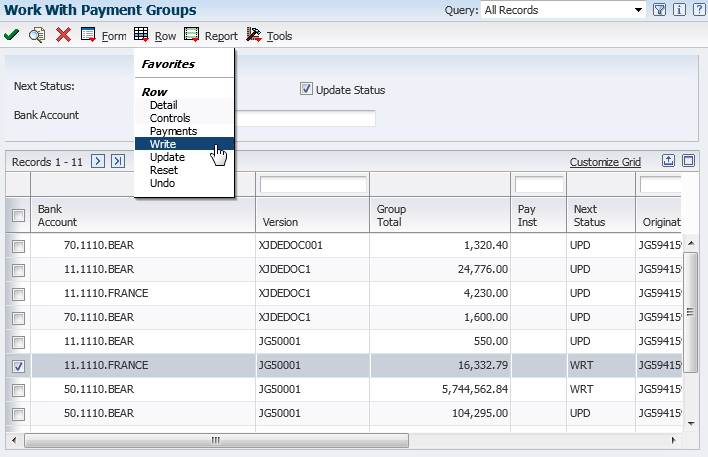
Task: Click the 5,744,562.84 group total cell
Action: [440, 389]
